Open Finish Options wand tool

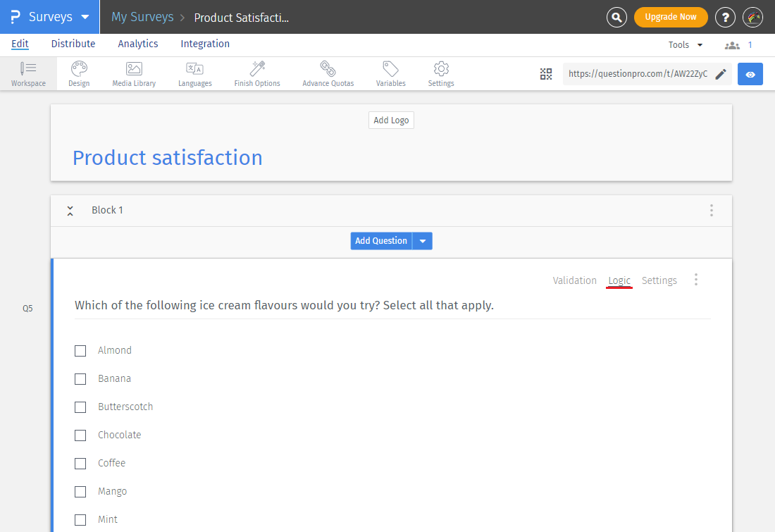[257, 74]
